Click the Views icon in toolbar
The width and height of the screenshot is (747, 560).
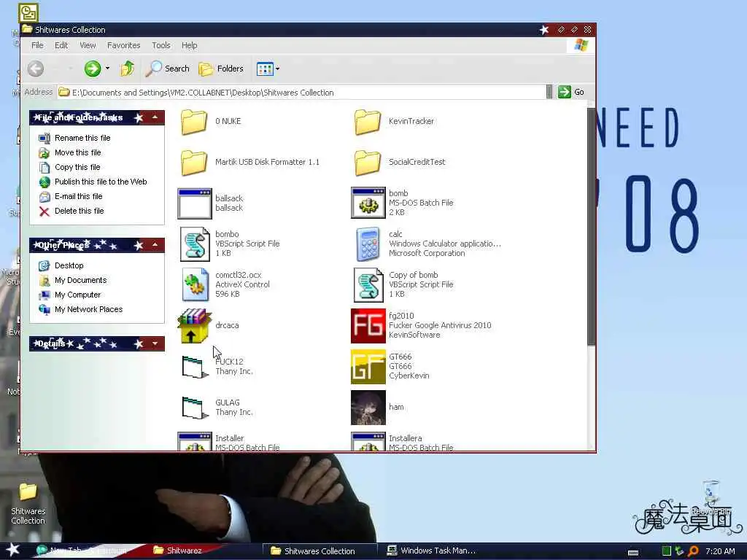click(x=265, y=69)
